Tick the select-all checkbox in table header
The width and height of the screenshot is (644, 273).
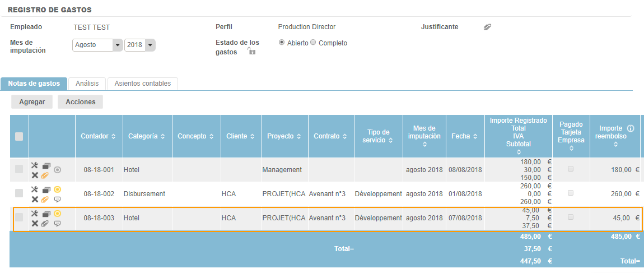point(19,136)
